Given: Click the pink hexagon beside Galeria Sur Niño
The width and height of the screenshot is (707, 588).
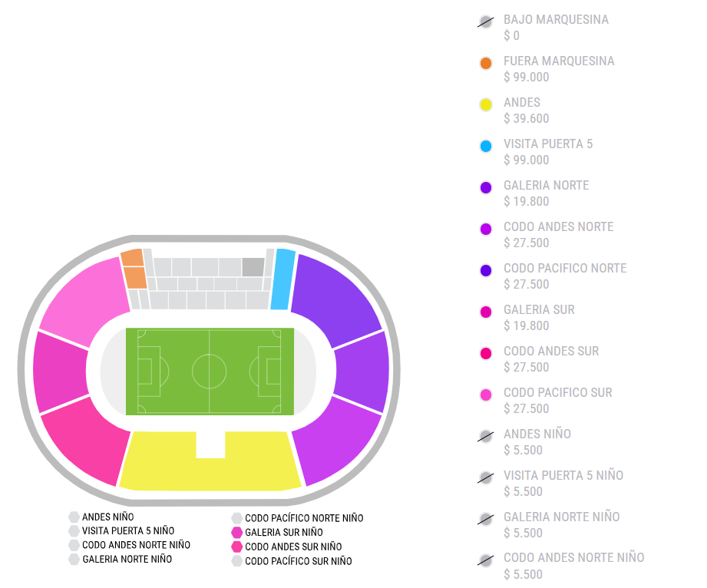Looking at the screenshot, I should [237, 533].
